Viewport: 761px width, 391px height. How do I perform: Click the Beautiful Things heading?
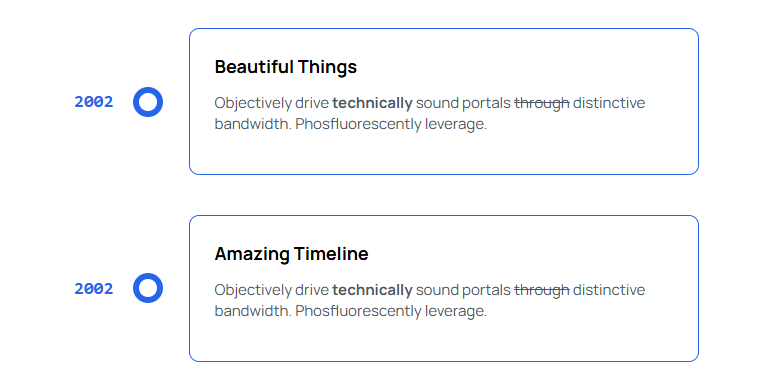pyautogui.click(x=285, y=67)
